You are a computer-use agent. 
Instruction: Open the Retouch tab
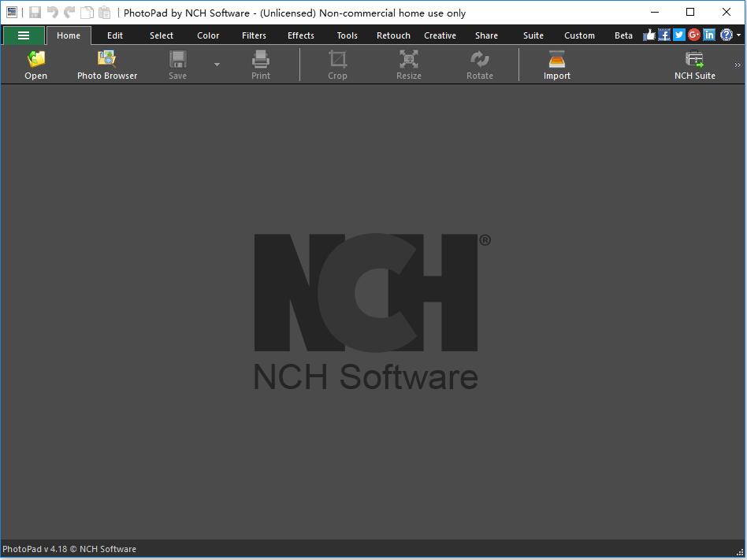[393, 35]
